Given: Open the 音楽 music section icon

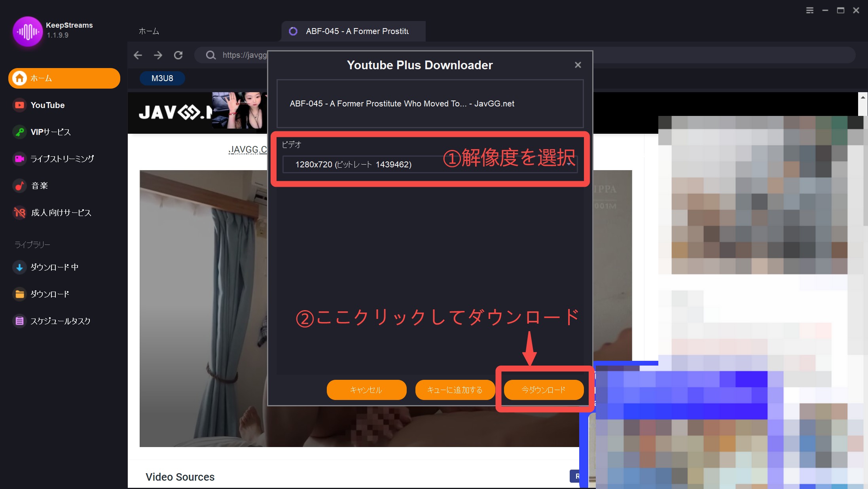Looking at the screenshot, I should pyautogui.click(x=19, y=186).
